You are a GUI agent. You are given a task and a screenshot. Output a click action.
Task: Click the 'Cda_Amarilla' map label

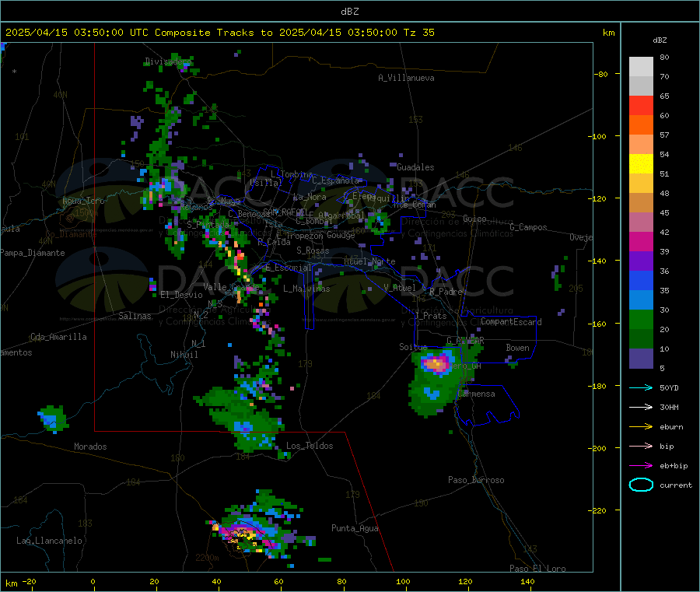click(58, 337)
